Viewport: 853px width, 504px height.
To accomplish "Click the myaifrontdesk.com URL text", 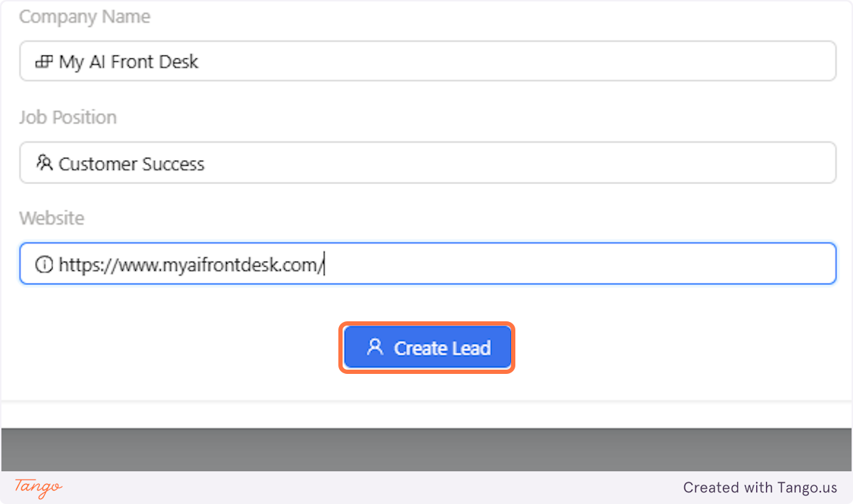I will pyautogui.click(x=191, y=264).
